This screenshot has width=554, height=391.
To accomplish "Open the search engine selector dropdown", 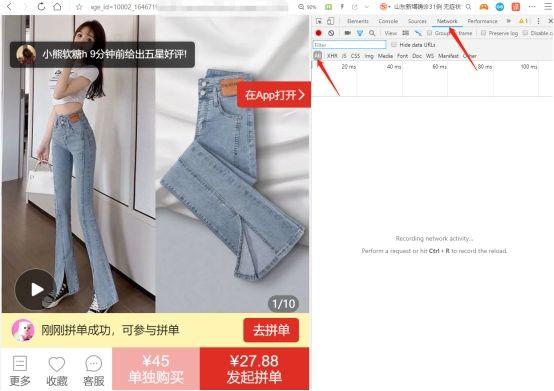I will tap(385, 7).
